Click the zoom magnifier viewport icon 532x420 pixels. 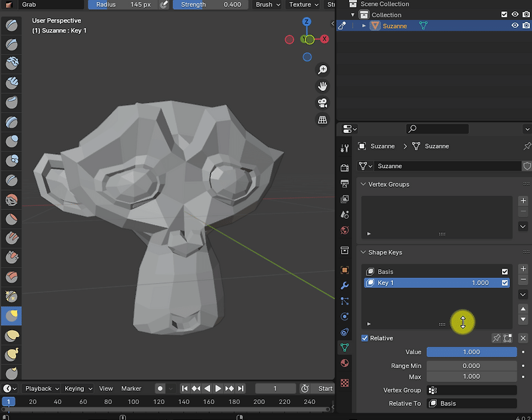323,68
